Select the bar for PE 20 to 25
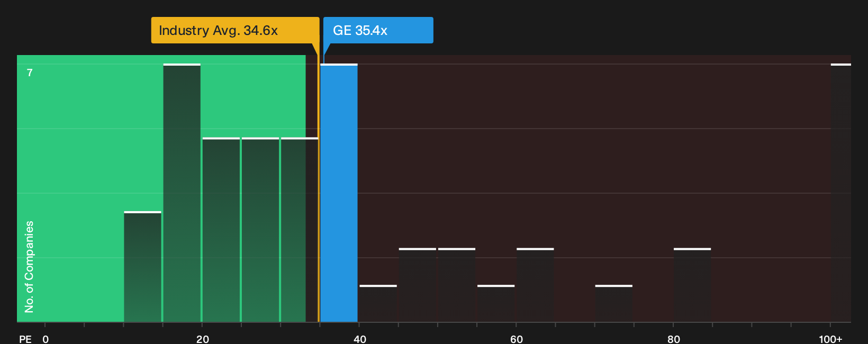Viewport: 868px width, 344px height. [x=221, y=230]
